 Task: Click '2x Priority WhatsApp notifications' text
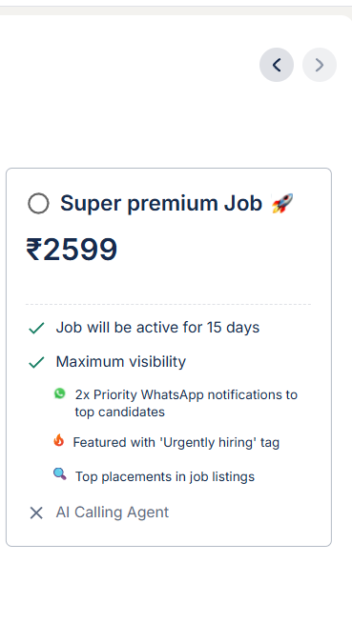pyautogui.click(x=186, y=403)
